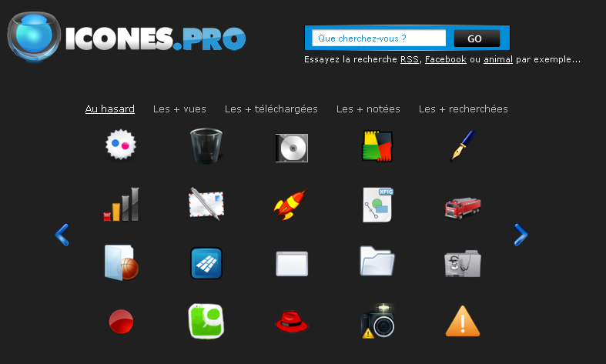Select the orange warning triangle icon

coord(463,321)
